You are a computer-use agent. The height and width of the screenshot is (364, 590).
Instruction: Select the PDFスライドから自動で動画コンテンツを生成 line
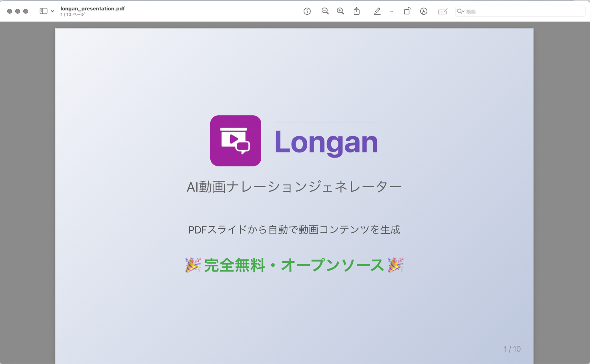pos(294,230)
